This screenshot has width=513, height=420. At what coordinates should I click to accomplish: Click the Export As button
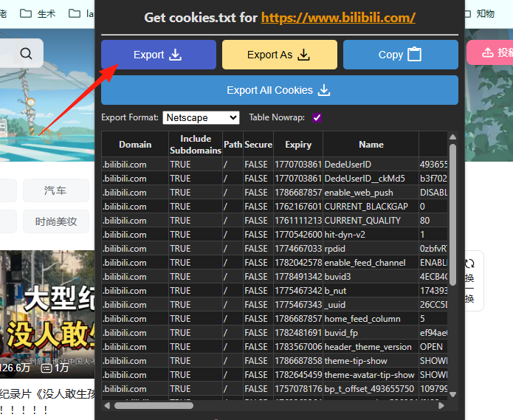tap(280, 55)
